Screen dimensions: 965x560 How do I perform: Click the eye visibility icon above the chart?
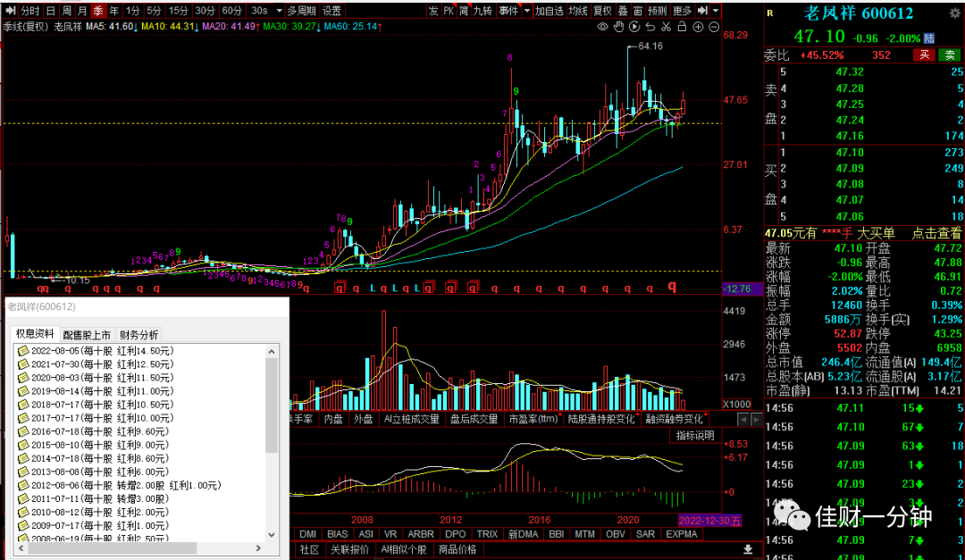[x=602, y=27]
